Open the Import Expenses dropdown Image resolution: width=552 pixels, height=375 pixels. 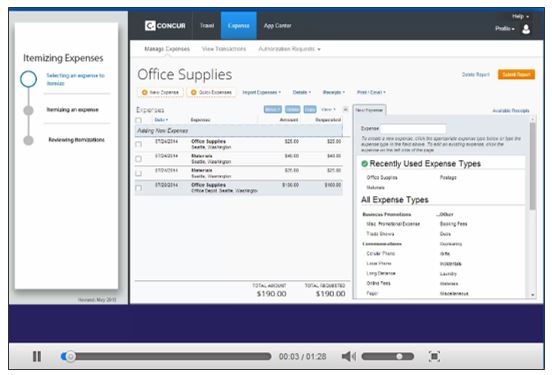(262, 92)
